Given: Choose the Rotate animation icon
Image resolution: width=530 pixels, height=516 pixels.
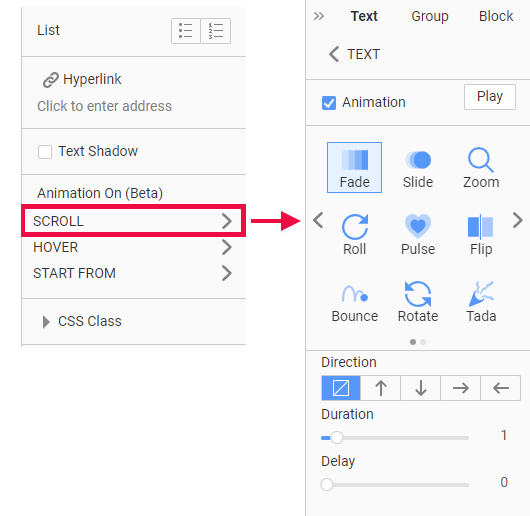Looking at the screenshot, I should tap(418, 302).
